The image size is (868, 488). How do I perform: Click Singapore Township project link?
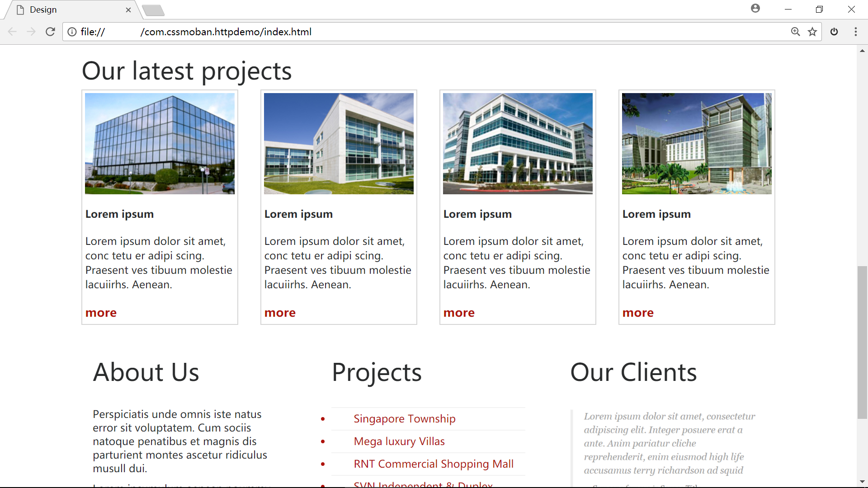[404, 418]
